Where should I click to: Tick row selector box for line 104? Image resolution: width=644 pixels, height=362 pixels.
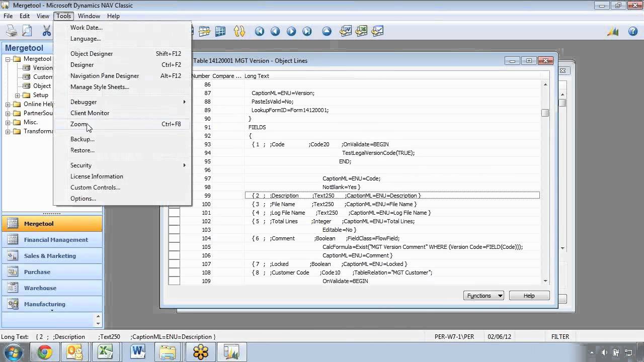click(x=174, y=238)
